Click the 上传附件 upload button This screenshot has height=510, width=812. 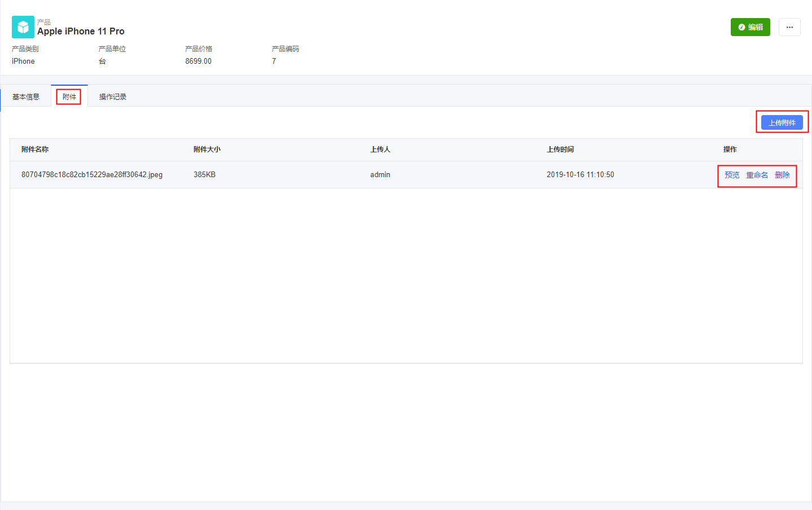(x=782, y=122)
